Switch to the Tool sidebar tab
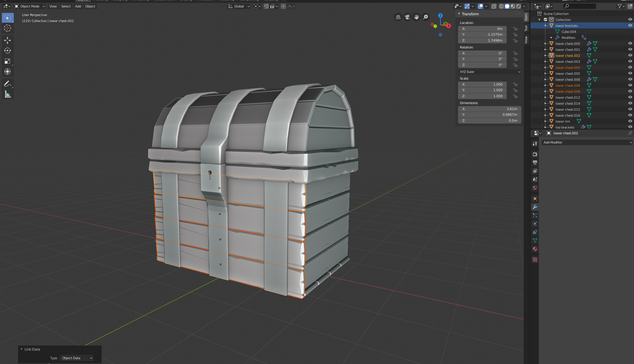 coord(526,28)
